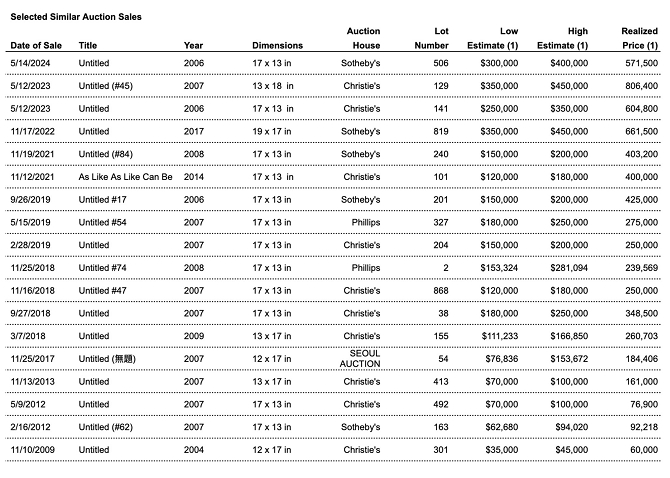This screenshot has width=670, height=478.
Task: Select the 'Untitled (#62)' title cell
Action: (x=106, y=428)
